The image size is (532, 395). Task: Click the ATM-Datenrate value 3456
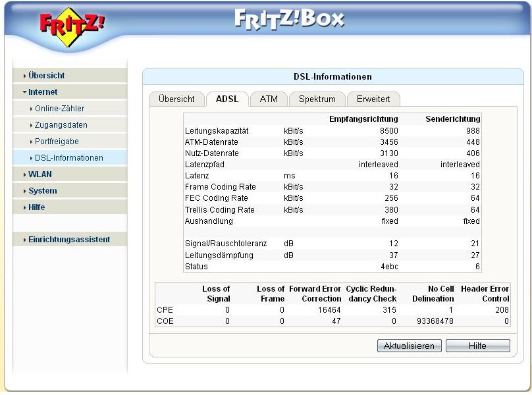389,142
